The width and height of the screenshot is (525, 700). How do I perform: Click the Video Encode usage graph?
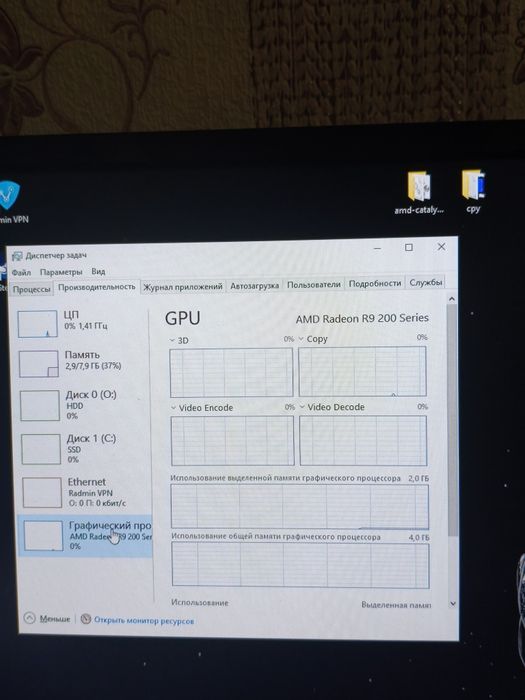(x=233, y=441)
